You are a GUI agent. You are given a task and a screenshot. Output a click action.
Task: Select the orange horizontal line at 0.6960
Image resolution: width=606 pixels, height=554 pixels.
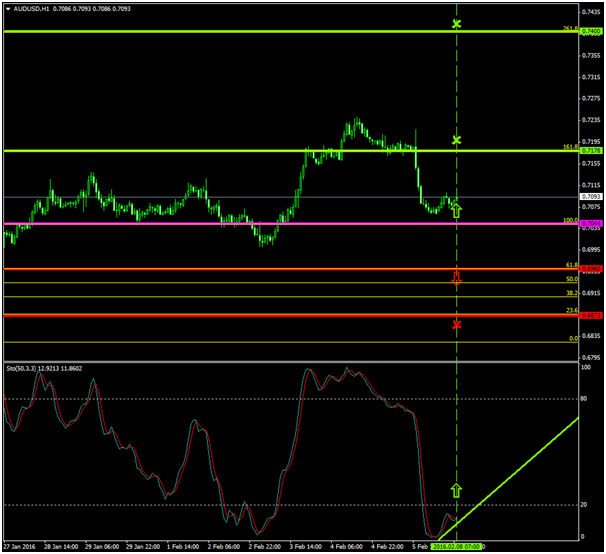(250, 269)
